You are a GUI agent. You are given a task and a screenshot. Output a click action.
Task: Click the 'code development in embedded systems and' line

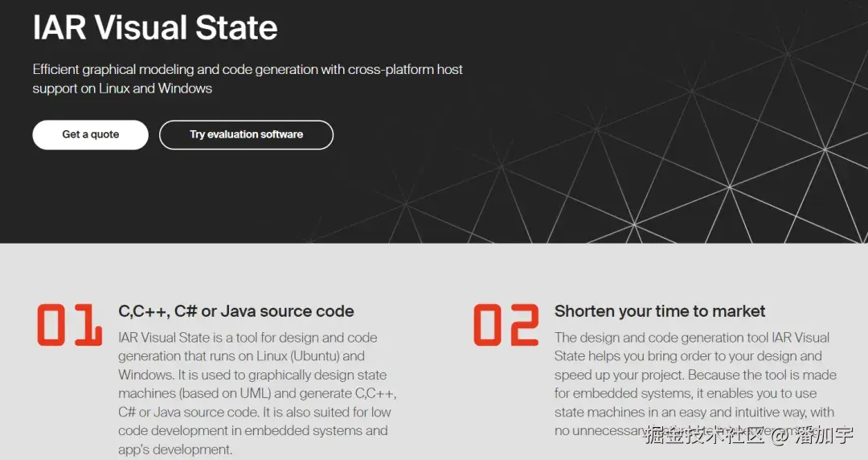253,430
